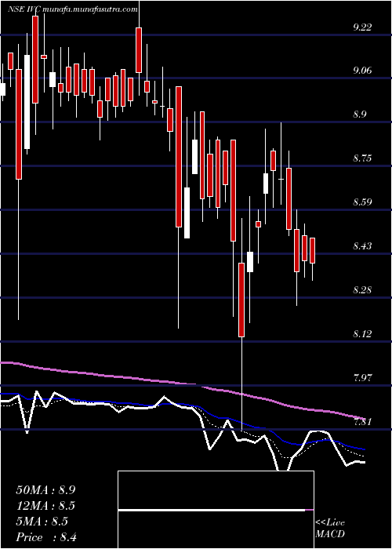Click the '12MA : 8.5' readout
392x549 pixels.
click(x=45, y=506)
